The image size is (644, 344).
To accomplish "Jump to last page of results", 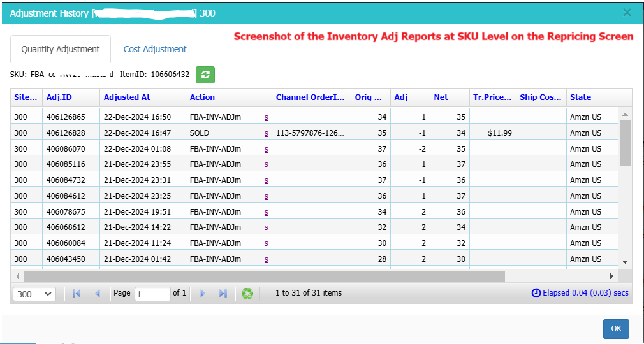I will click(223, 294).
